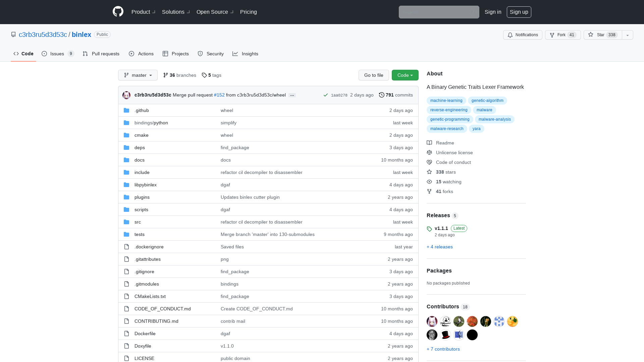Click the Sign in link

(493, 12)
